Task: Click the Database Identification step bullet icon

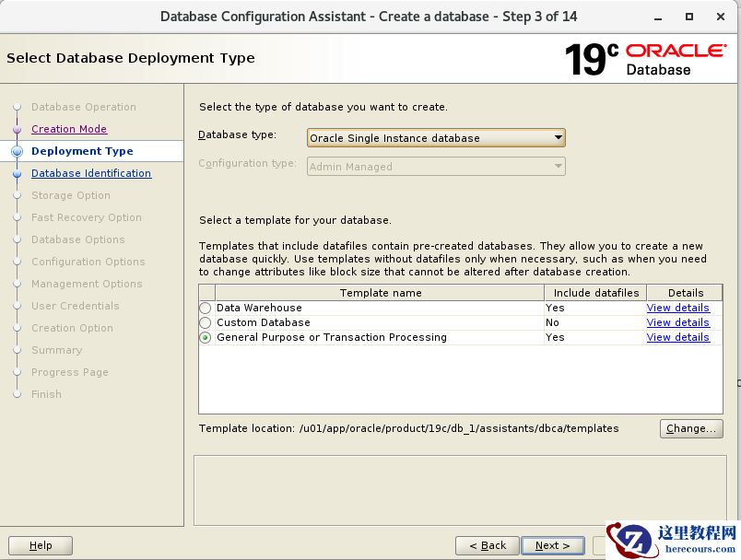Action: pyautogui.click(x=18, y=173)
